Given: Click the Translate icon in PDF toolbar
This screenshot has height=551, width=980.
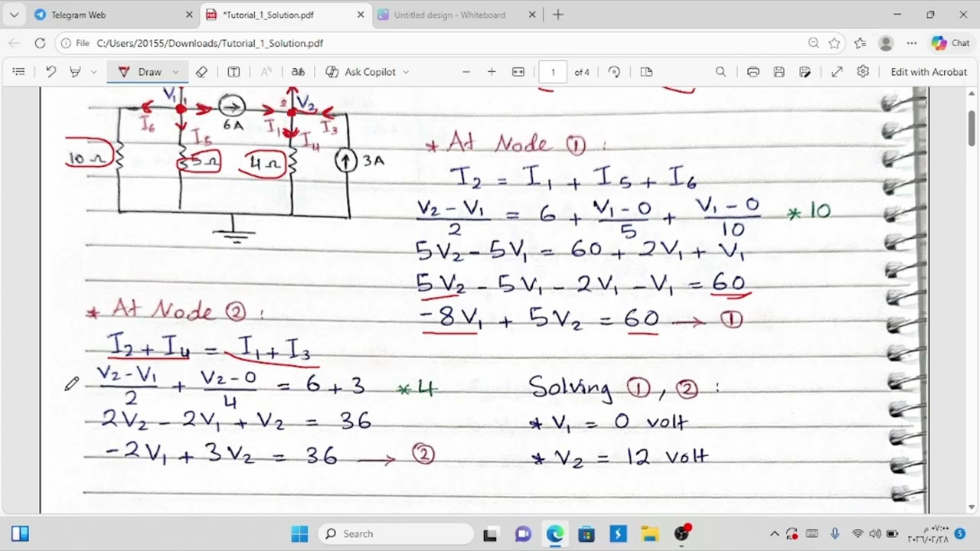Looking at the screenshot, I should [298, 72].
